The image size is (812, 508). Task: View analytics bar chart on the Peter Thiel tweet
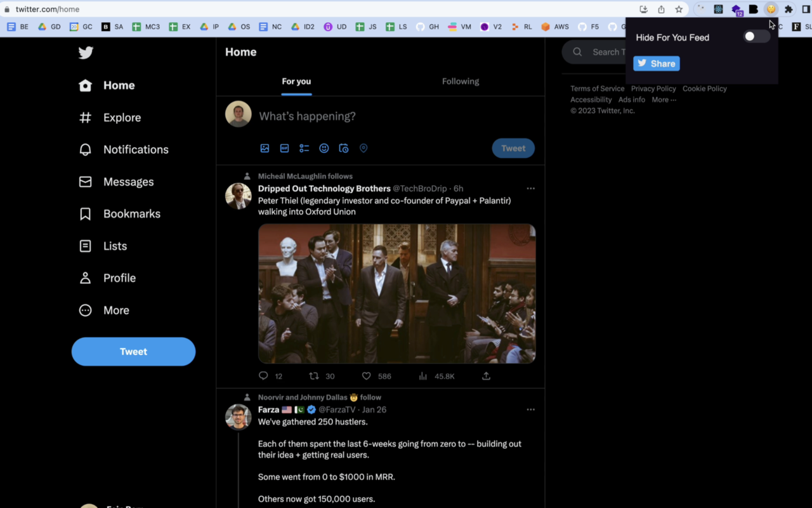[x=422, y=376]
